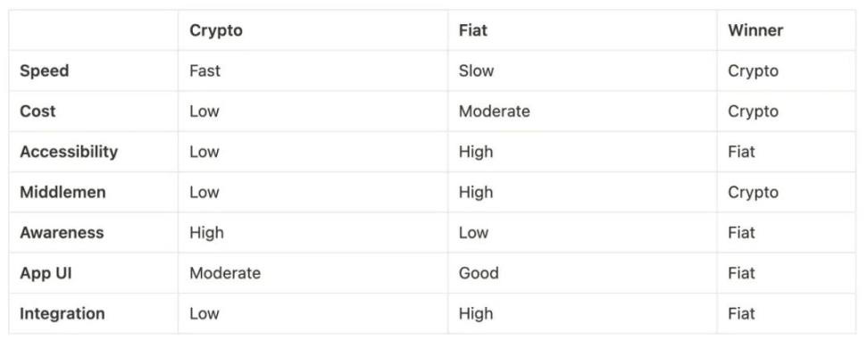Viewport: 868px width, 348px height.
Task: Select the Accessibility row label
Action: (69, 153)
